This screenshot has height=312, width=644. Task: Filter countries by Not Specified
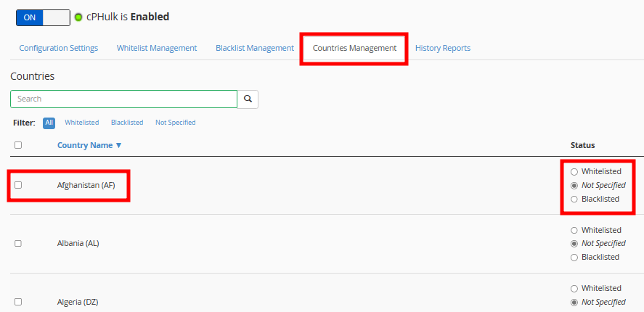click(176, 123)
